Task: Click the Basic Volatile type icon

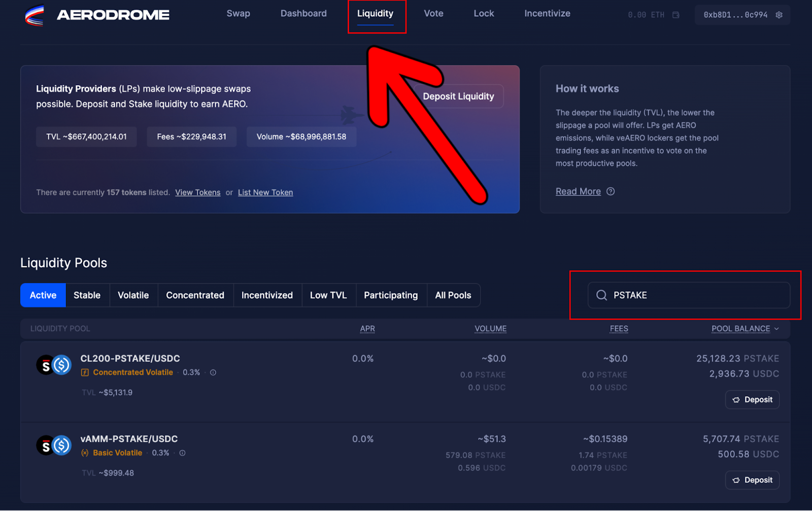Action: tap(85, 453)
